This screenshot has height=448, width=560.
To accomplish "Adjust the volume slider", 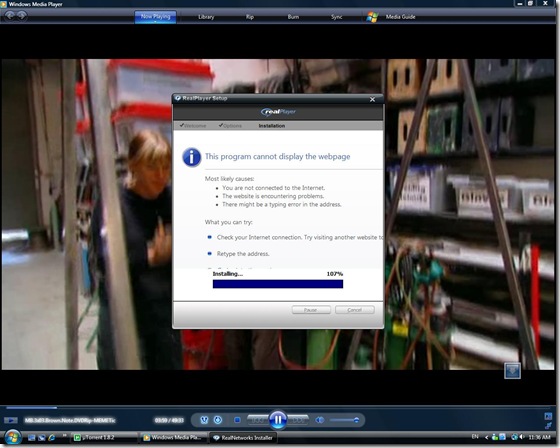I will click(344, 420).
